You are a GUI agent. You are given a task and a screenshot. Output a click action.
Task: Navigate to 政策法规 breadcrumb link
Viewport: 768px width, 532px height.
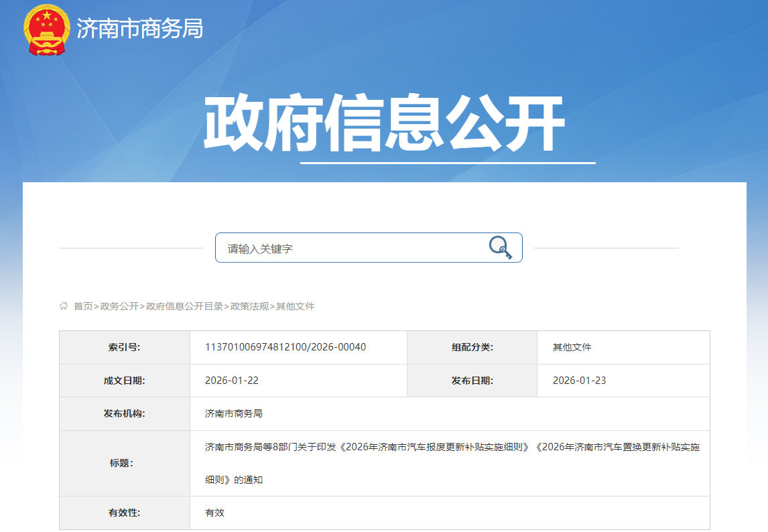[249, 306]
